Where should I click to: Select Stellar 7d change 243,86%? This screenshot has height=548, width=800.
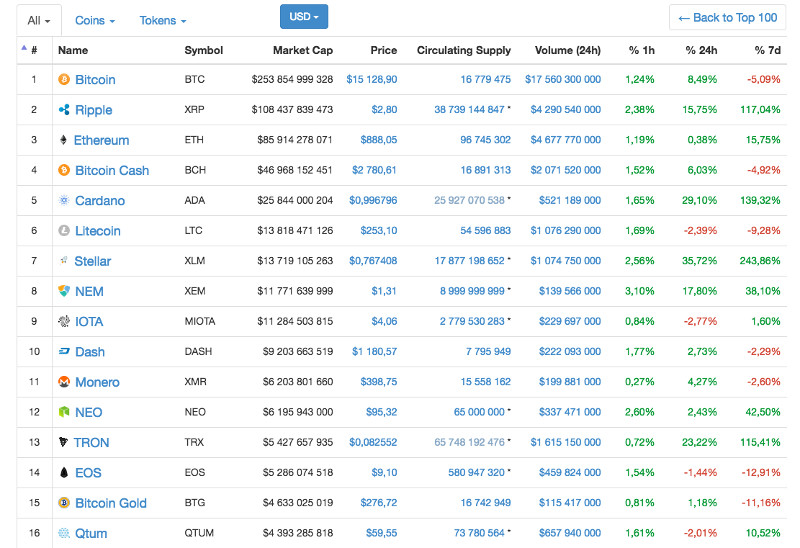760,261
